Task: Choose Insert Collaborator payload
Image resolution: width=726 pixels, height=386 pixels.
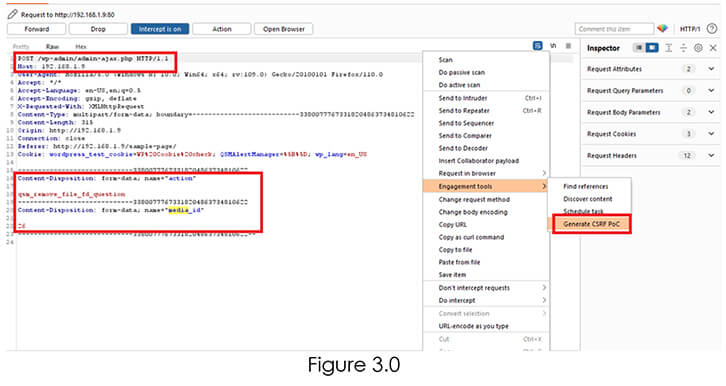Action: [x=486, y=161]
